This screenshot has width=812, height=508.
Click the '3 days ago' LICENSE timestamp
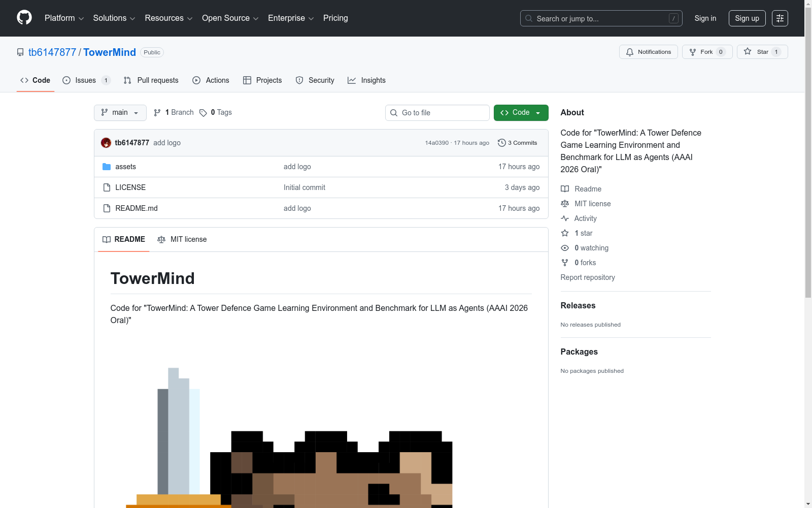pyautogui.click(x=522, y=187)
